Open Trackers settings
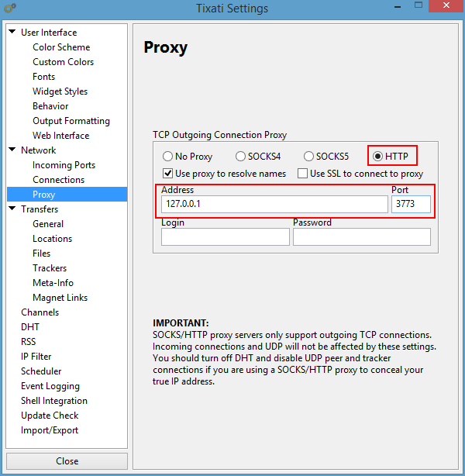Image resolution: width=465 pixels, height=476 pixels. click(x=50, y=268)
